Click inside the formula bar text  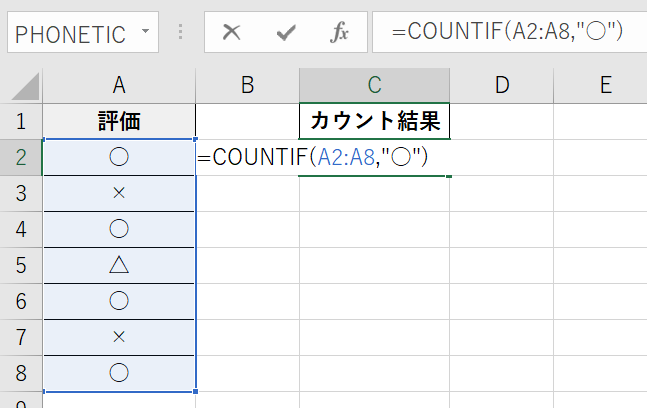(x=508, y=32)
